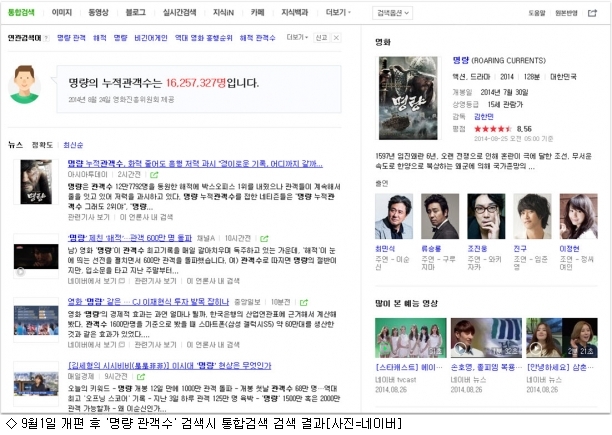Click the avatar icon beside audience answer
Viewport: 612px width, 435px height.
point(24,84)
